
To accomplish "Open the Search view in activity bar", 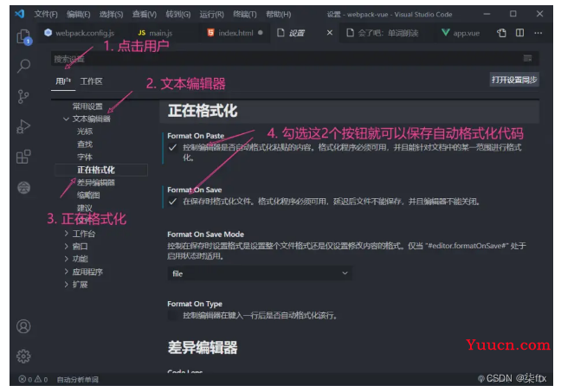I will click(23, 66).
